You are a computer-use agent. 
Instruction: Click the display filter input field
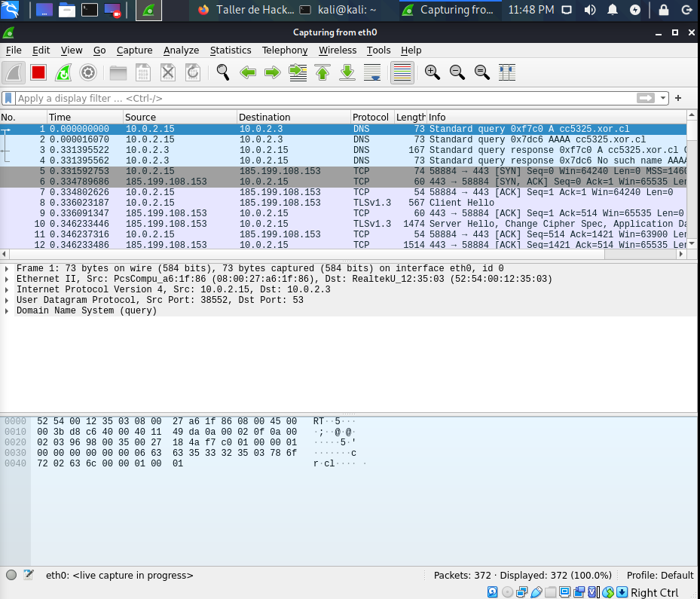[x=324, y=98]
